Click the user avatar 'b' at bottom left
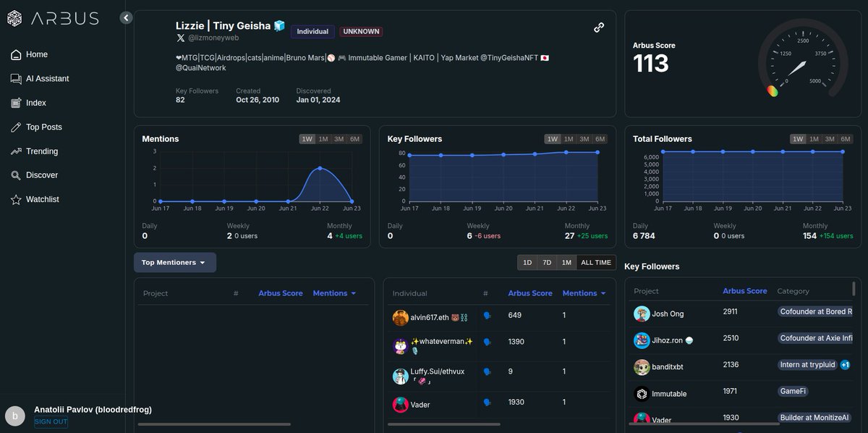This screenshot has height=433, width=868. tap(15, 416)
